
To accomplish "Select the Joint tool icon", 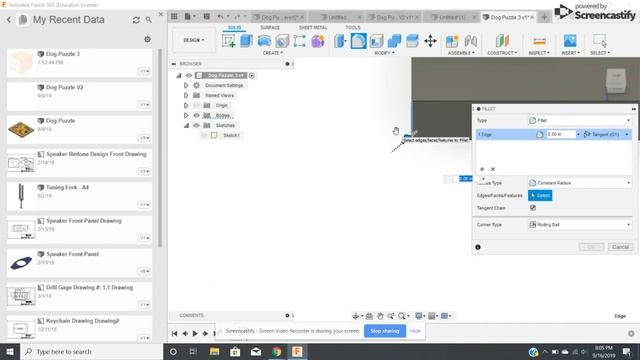I will coord(471,41).
